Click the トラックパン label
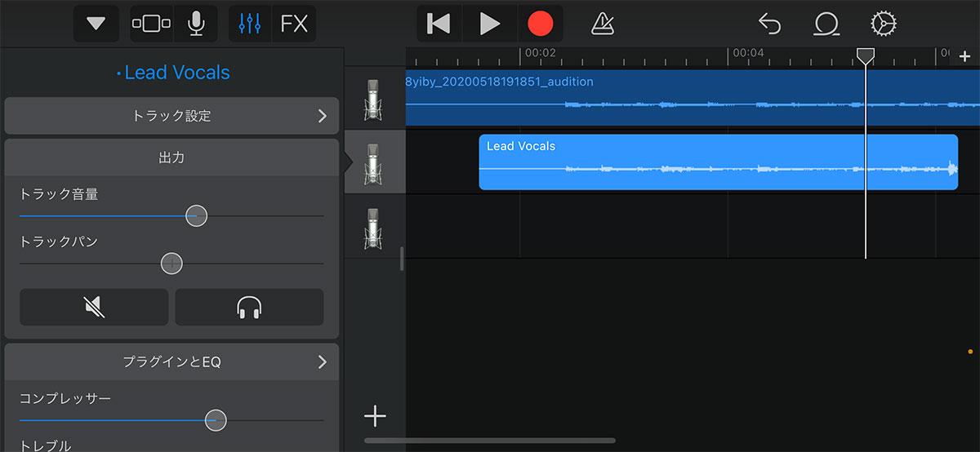980x452 pixels. coord(59,242)
